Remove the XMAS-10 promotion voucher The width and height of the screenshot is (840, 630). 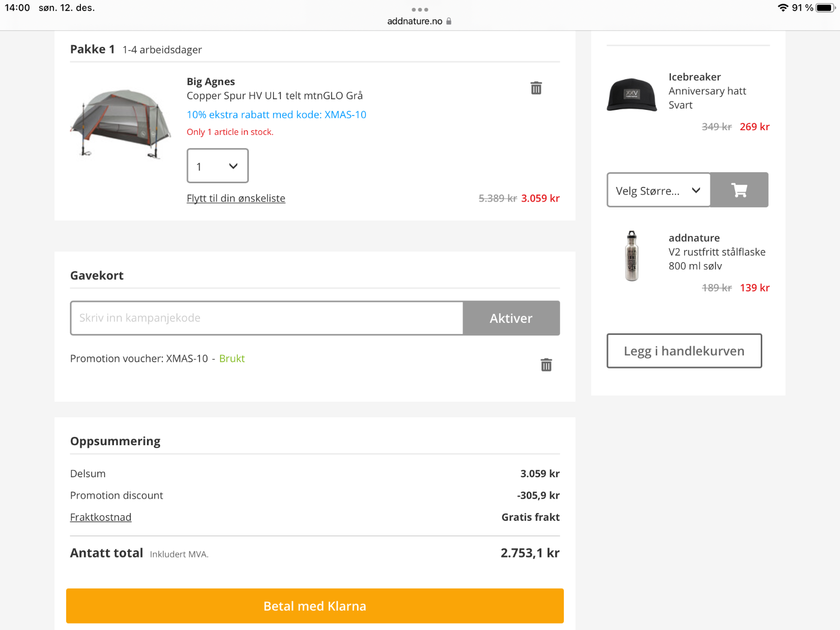coord(546,365)
